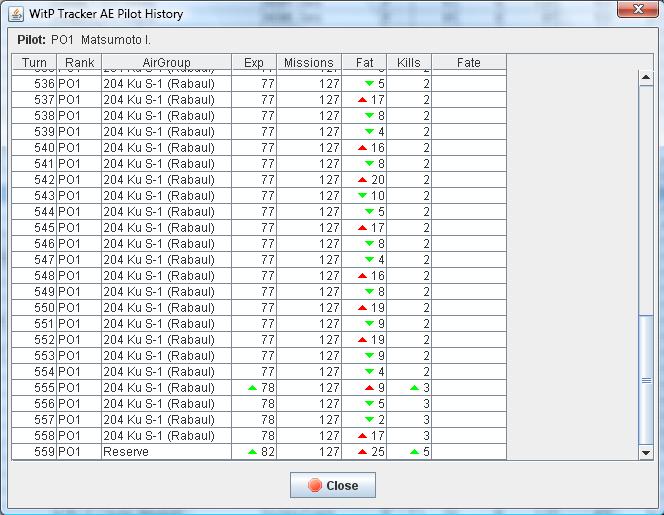Viewport: 664px width, 515px height.
Task: Select turn cell '555'
Action: pos(34,387)
